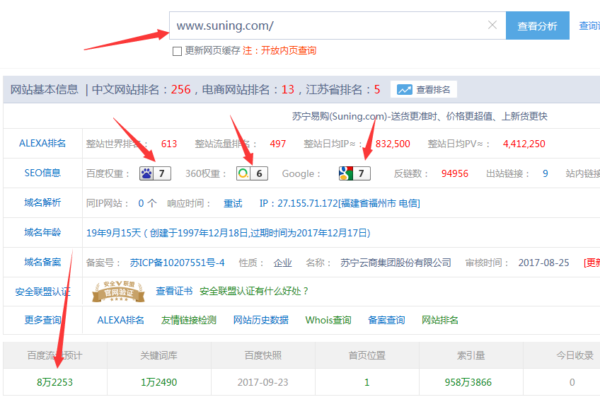This screenshot has height=402, width=600.
Task: Open 安全联盟认证有什么好处 link
Action: pyautogui.click(x=251, y=291)
